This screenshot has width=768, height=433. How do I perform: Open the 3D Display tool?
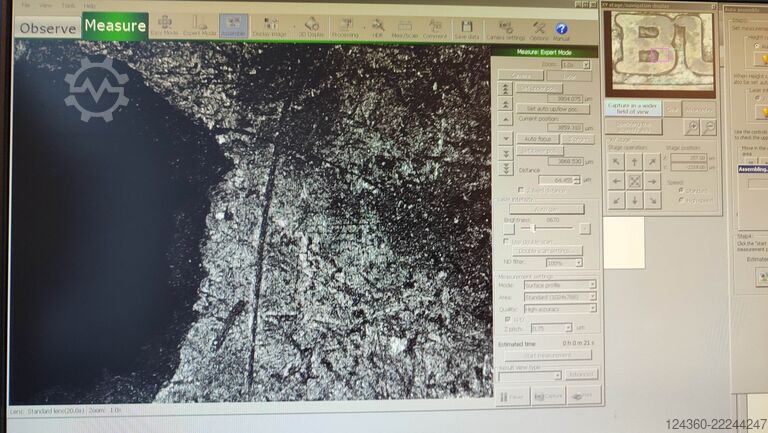312,26
